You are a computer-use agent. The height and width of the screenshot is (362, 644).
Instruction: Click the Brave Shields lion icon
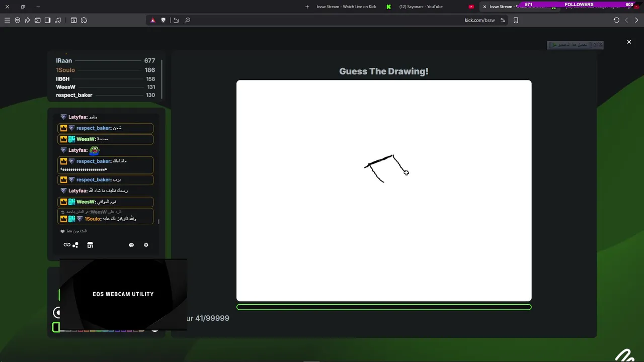point(163,20)
